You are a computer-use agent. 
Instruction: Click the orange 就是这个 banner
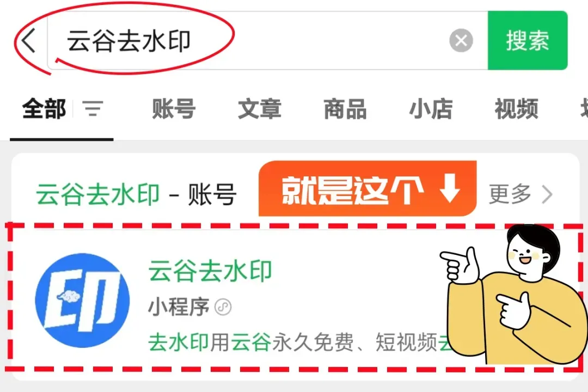[x=367, y=189]
